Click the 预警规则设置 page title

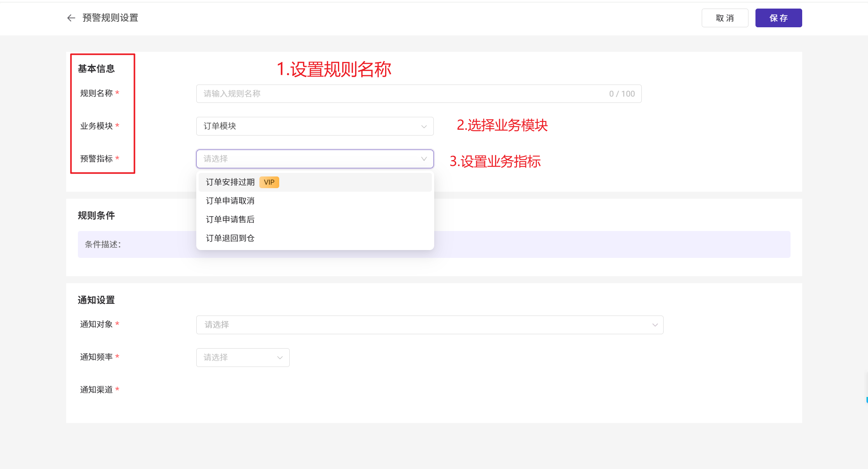110,18
